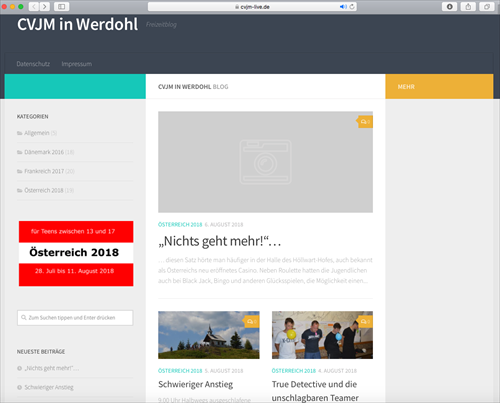Click the 6. AUGUST 2018 post date
Screen dimensions: 500x403
(x=224, y=225)
